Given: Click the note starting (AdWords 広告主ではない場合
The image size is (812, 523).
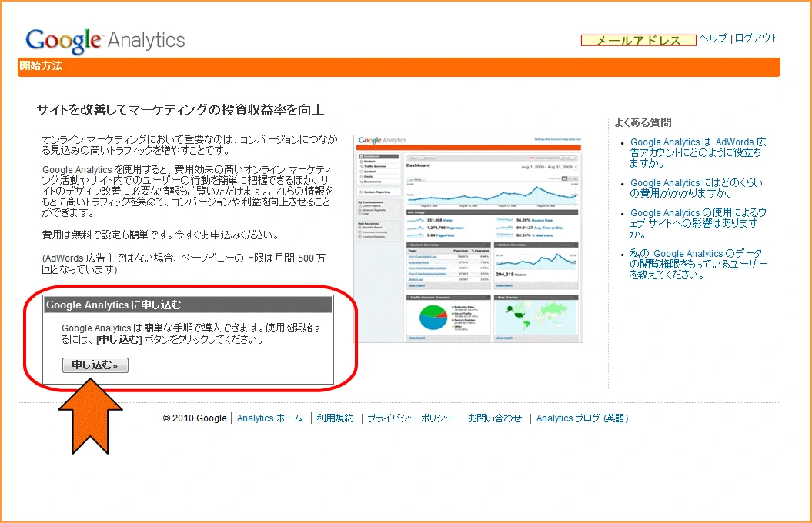Looking at the screenshot, I should (184, 263).
